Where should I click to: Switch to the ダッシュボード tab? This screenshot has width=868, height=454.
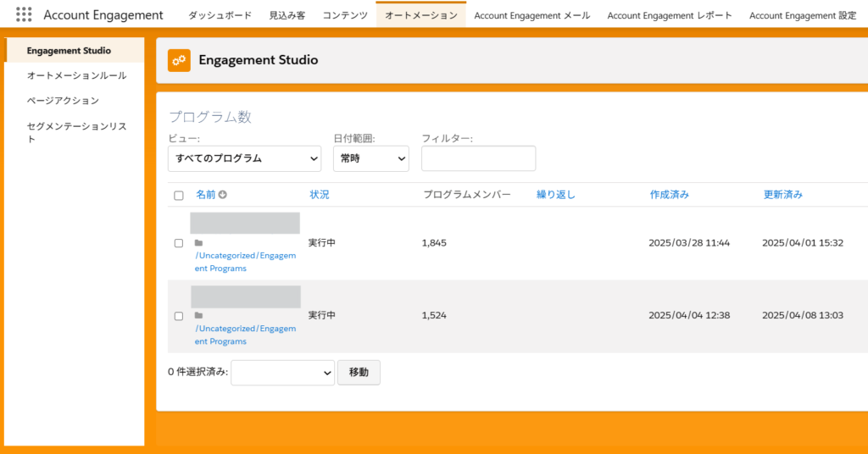220,15
